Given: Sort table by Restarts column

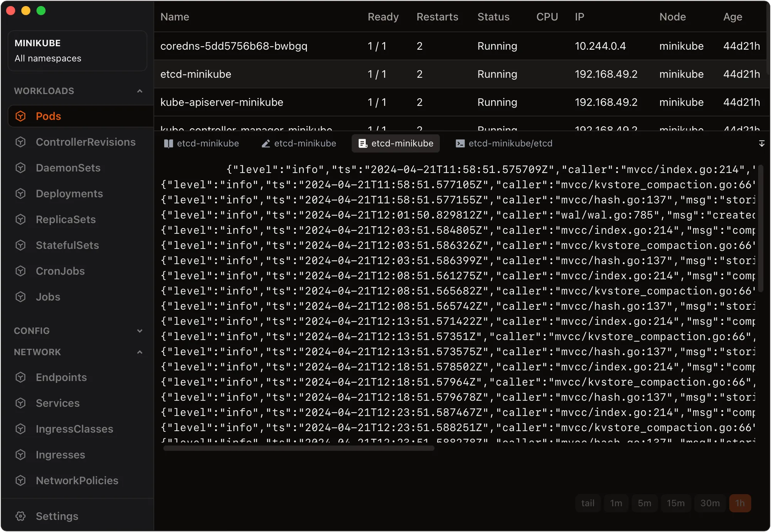Looking at the screenshot, I should click(437, 17).
